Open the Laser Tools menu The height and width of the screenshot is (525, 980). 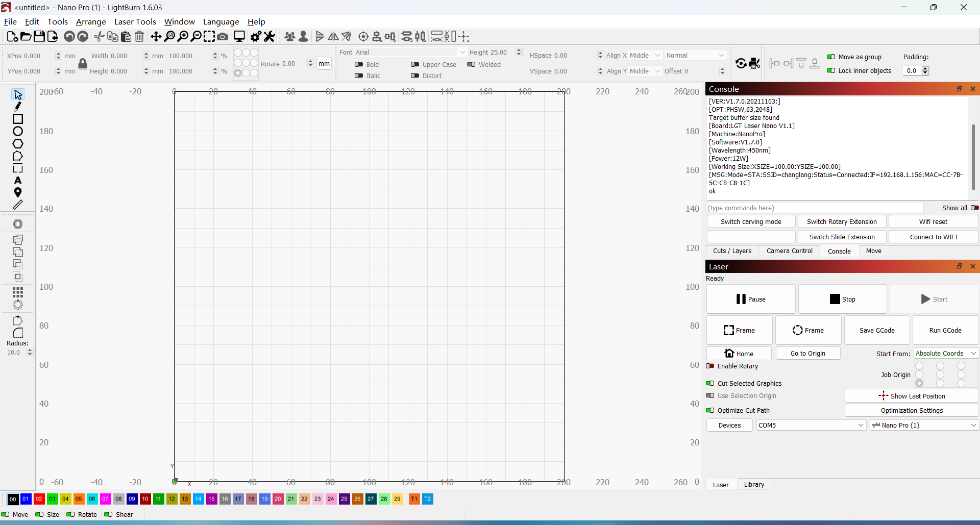point(135,21)
